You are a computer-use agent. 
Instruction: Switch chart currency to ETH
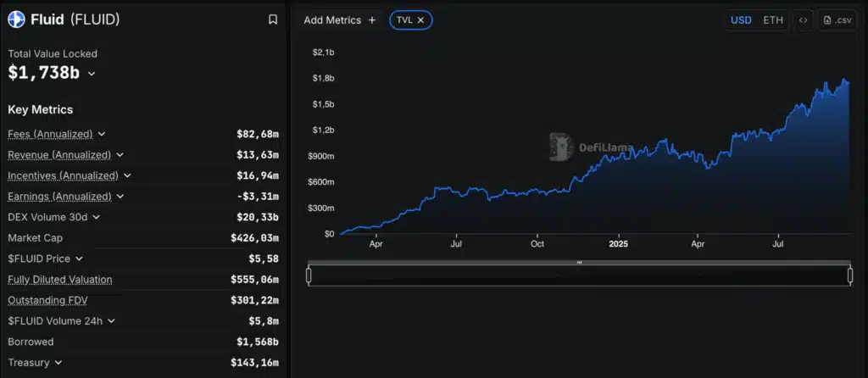(773, 19)
